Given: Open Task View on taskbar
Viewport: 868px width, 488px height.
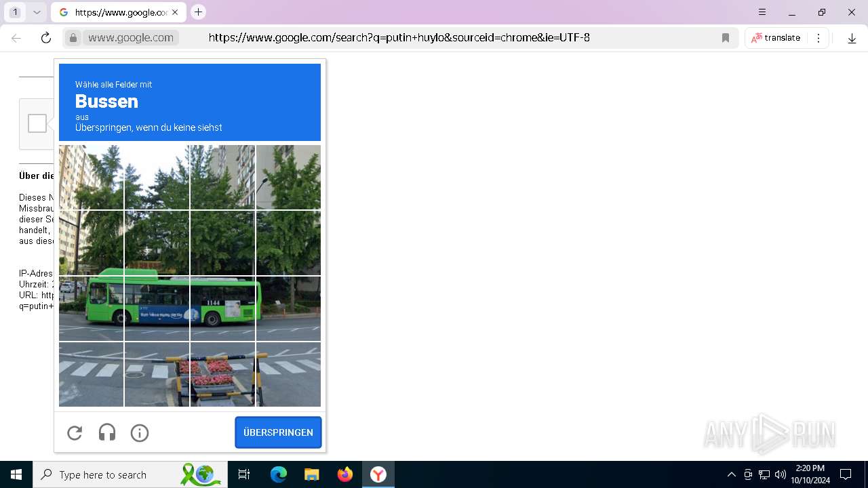Looking at the screenshot, I should 244,474.
